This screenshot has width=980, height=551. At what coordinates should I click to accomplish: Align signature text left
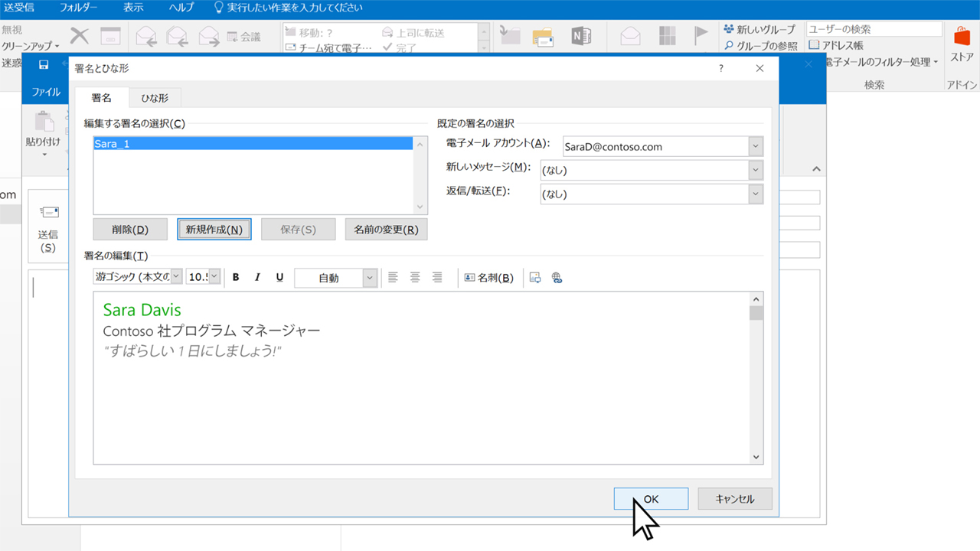(x=393, y=278)
